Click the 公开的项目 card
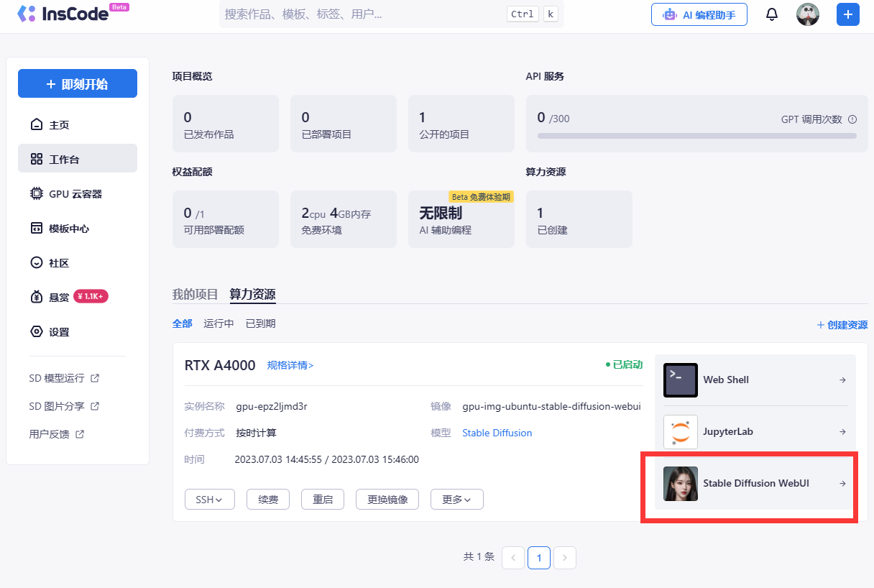Viewport: 874px width, 588px height. click(x=461, y=124)
